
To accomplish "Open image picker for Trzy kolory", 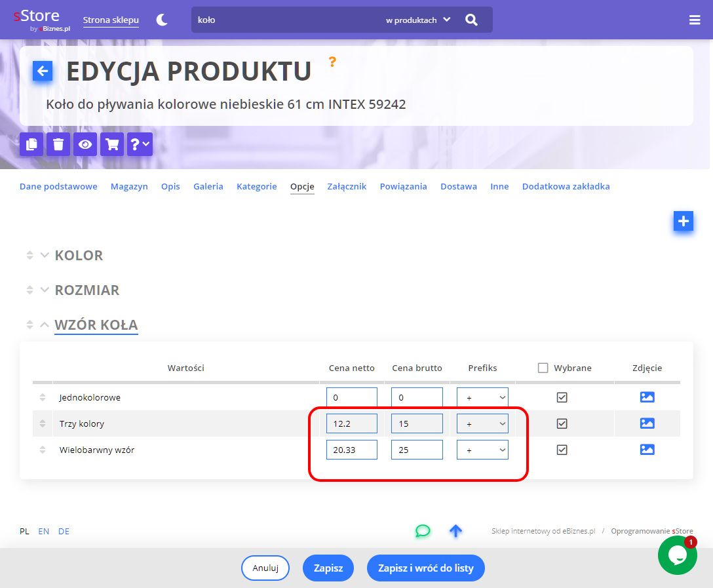I will [647, 423].
